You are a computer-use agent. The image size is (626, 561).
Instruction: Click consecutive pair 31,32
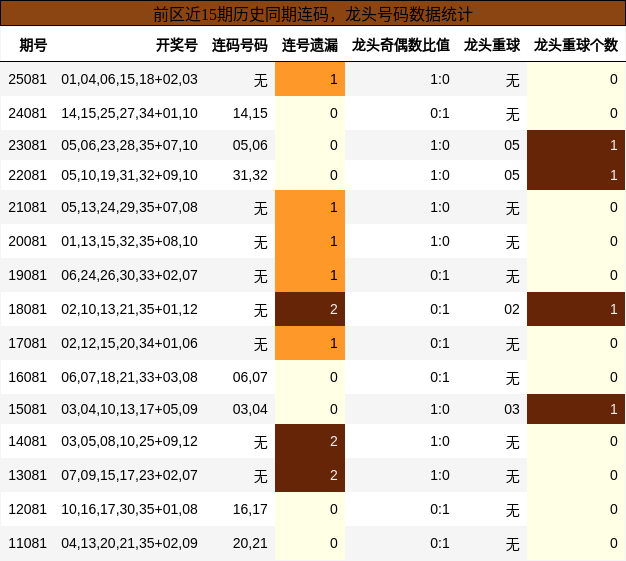click(250, 175)
